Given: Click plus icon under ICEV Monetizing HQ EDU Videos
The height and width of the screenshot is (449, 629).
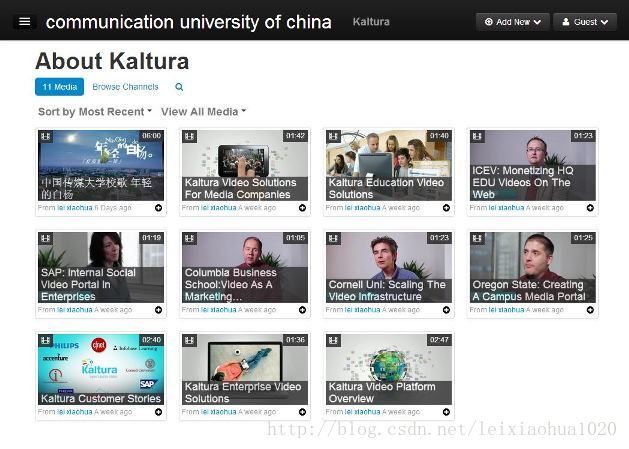Looking at the screenshot, I should pyautogui.click(x=590, y=208).
